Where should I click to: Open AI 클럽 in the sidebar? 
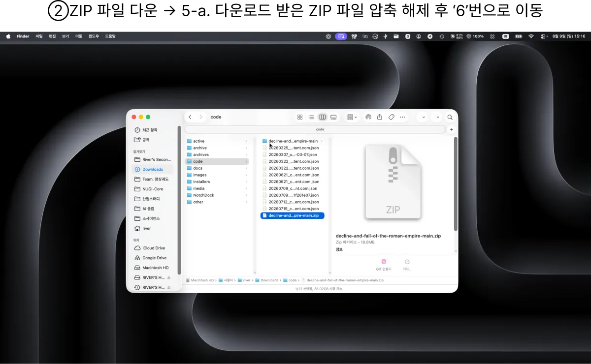click(153, 209)
